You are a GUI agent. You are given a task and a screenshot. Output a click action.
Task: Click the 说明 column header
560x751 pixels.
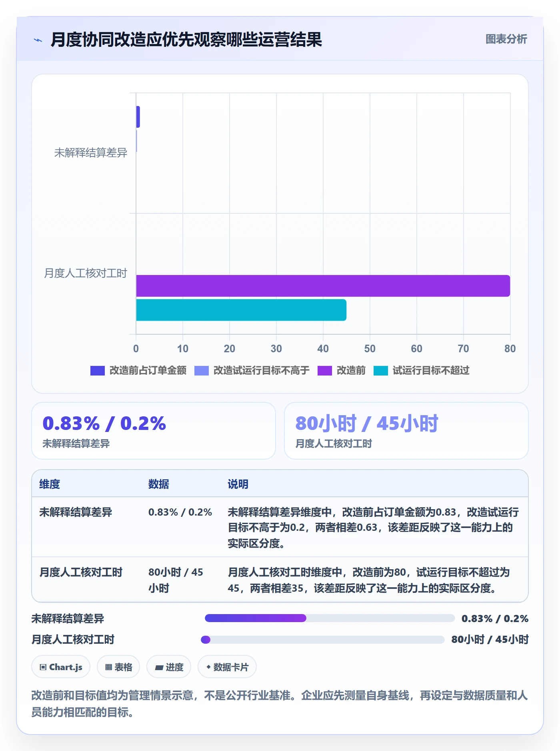pyautogui.click(x=238, y=484)
